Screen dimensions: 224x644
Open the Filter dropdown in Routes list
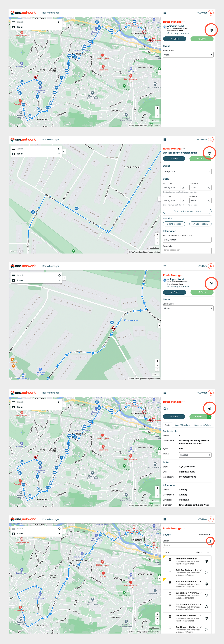point(199,553)
